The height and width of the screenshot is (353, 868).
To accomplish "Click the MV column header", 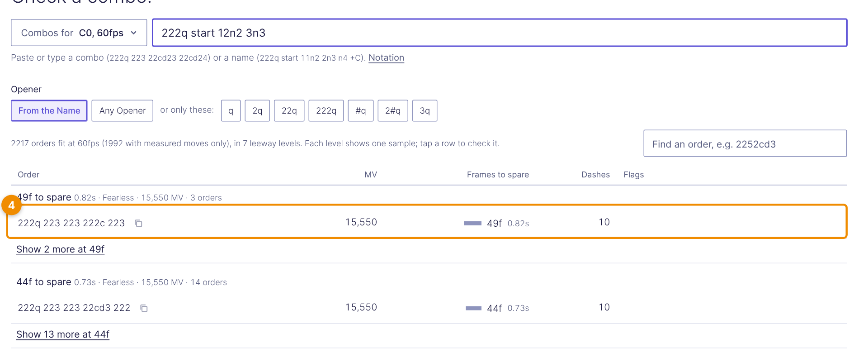I will [x=371, y=175].
